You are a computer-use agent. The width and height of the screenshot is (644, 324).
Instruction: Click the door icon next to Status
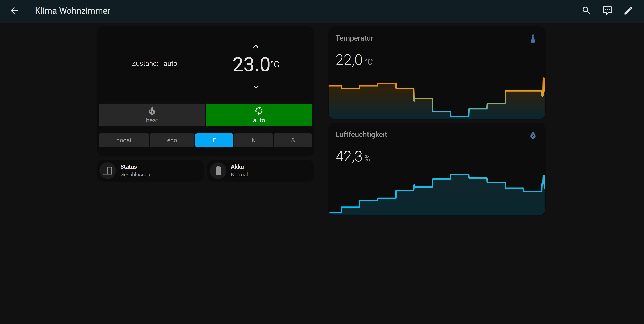pyautogui.click(x=108, y=171)
